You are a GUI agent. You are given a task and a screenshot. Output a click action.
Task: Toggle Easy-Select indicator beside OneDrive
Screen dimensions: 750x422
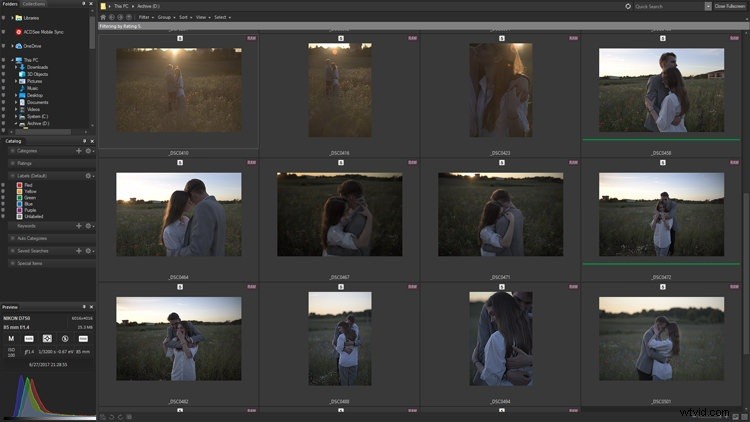click(x=3, y=46)
